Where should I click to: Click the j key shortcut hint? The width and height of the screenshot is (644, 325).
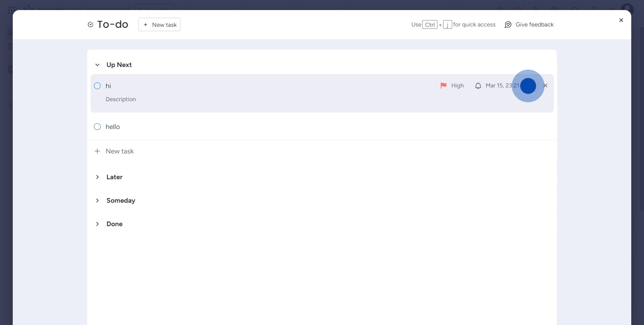(447, 25)
